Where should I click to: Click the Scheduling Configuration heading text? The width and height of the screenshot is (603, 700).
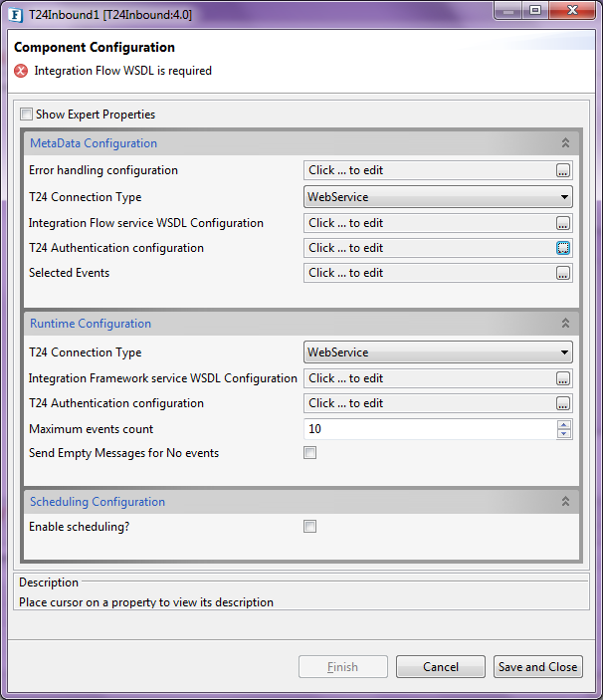pos(98,502)
